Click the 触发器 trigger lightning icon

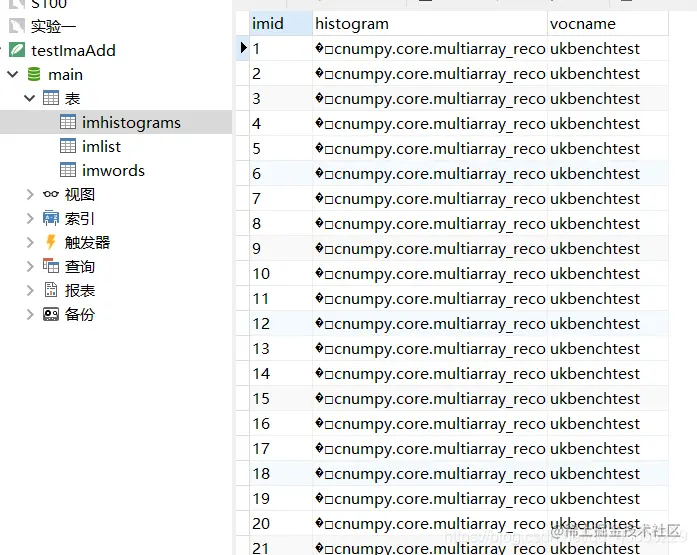click(51, 242)
